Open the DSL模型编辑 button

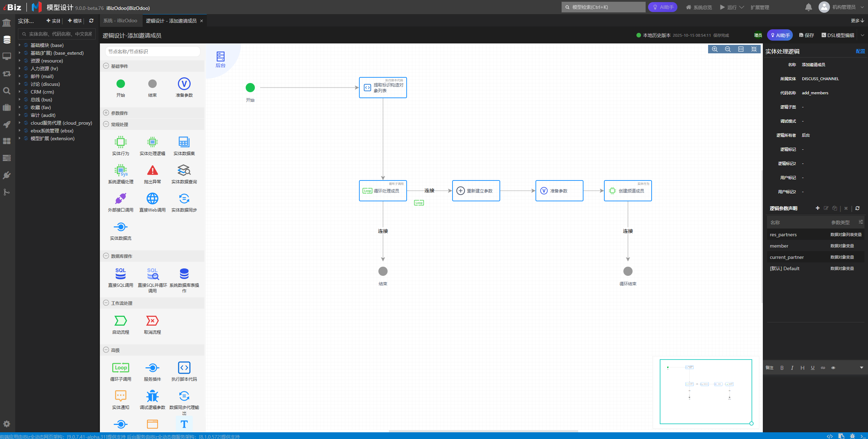click(x=838, y=35)
